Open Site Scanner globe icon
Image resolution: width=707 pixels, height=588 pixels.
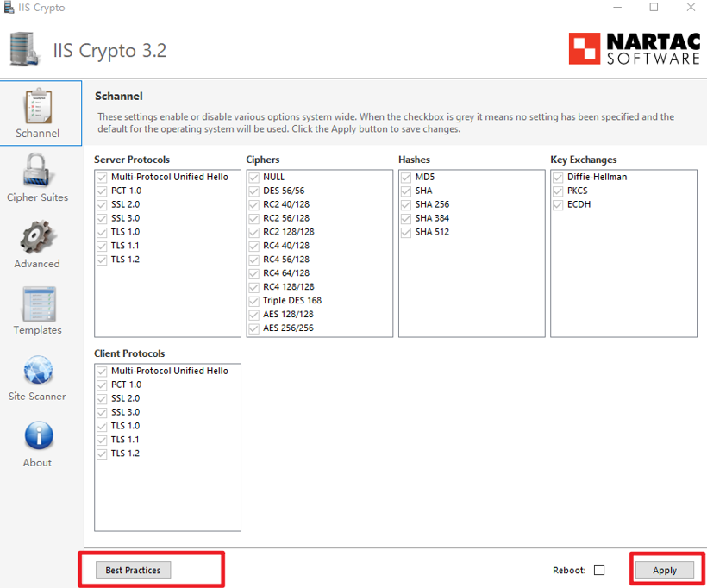pos(37,370)
